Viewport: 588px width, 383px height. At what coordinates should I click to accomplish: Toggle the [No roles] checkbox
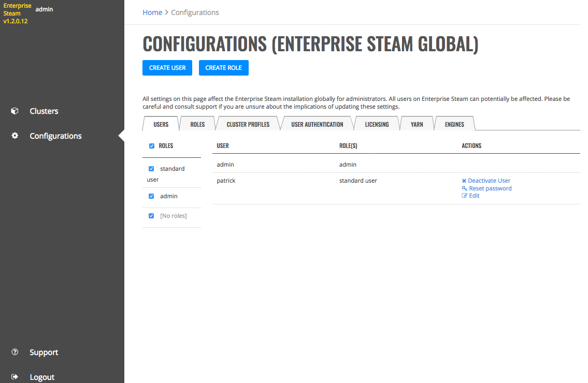tap(151, 216)
